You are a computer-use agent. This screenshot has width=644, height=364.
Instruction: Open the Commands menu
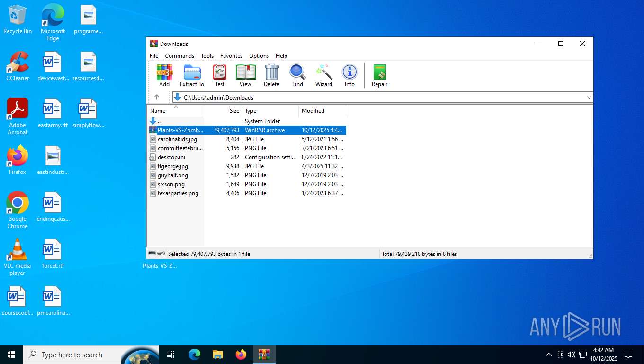(179, 56)
